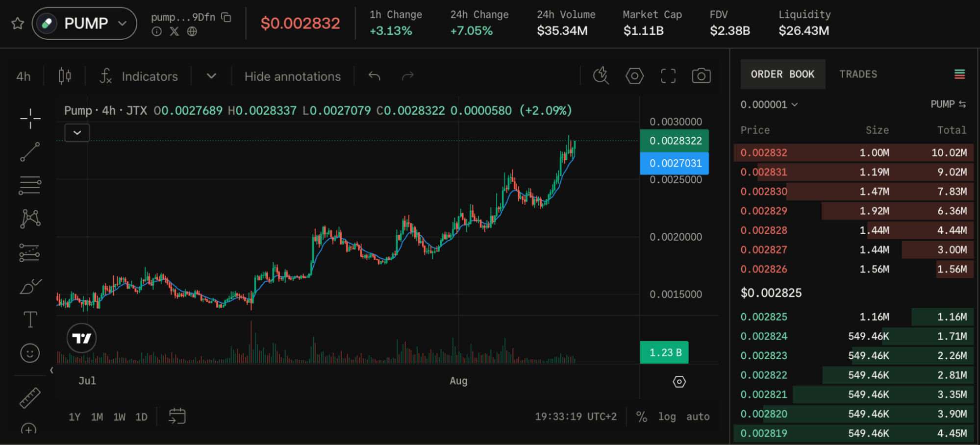
Task: Change the candlestick chart style
Action: 65,76
